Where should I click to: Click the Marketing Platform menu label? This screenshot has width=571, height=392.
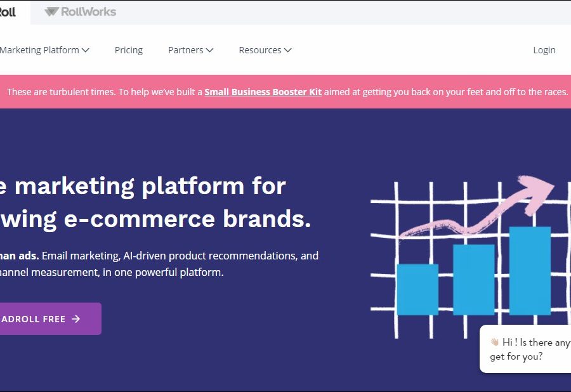pos(39,50)
